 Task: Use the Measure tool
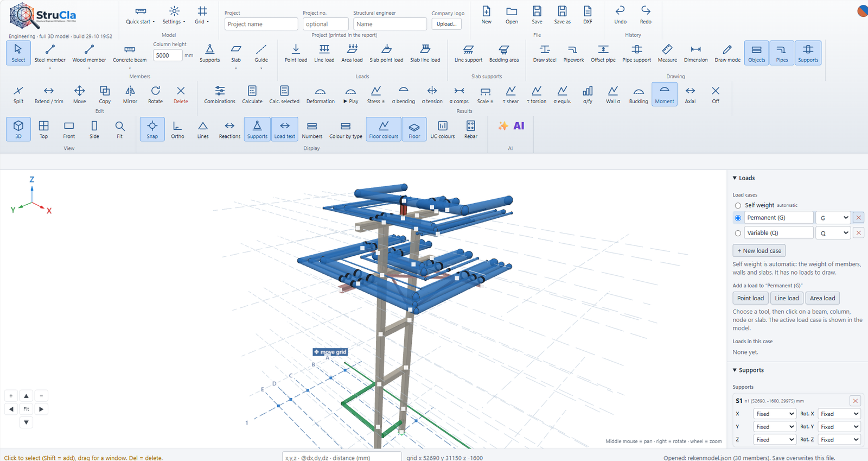point(667,53)
